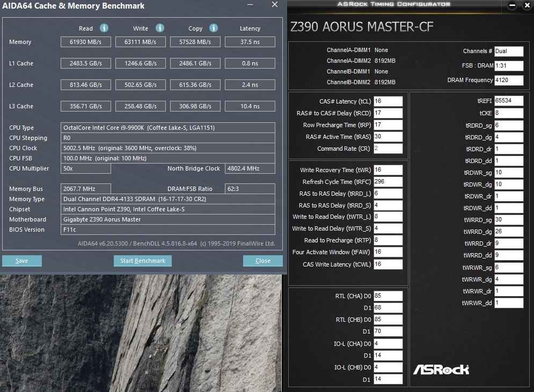The image size is (534, 392).
Task: Click the Motherboard field Gigabyte Z390 Aorus Master
Action: click(168, 219)
